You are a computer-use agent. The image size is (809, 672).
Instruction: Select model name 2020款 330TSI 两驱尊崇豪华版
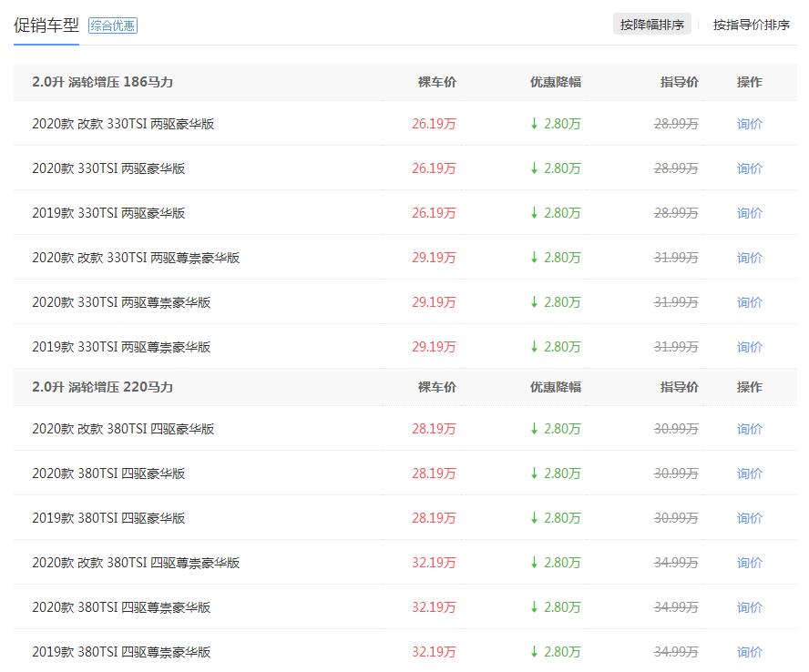point(121,302)
